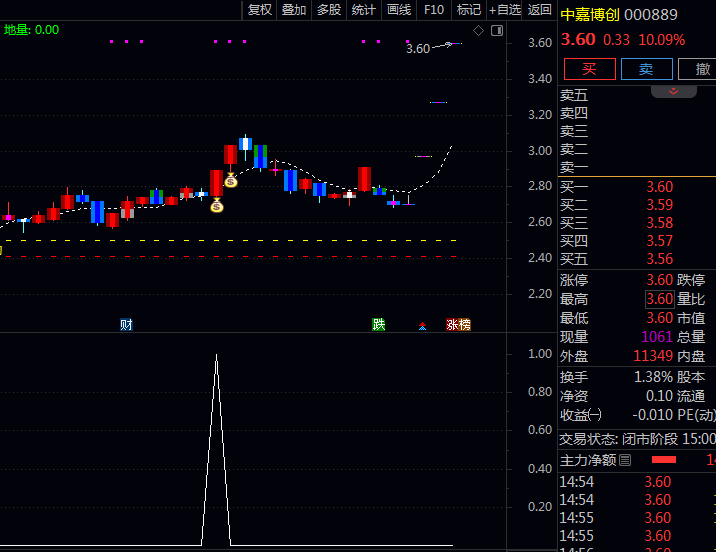Click 买五 bid price 3.56
Image resolution: width=716 pixels, height=552 pixels.
[x=659, y=259]
